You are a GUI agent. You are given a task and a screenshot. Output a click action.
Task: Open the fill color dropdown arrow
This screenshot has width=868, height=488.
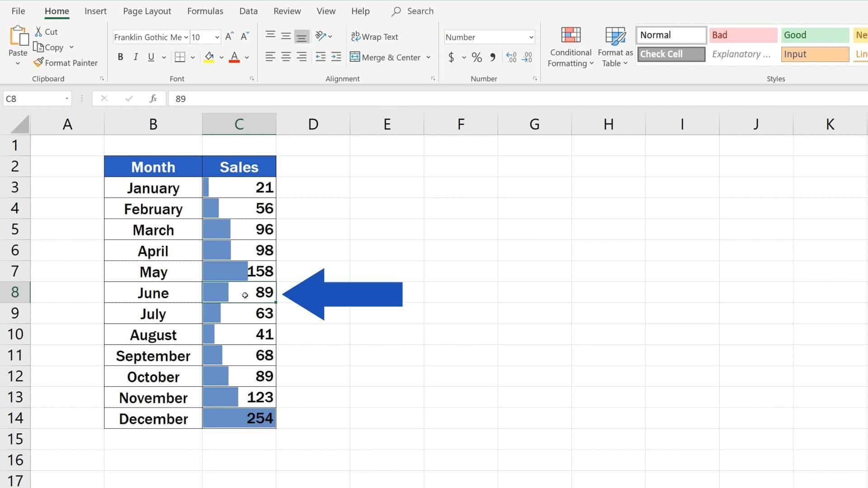click(x=221, y=57)
